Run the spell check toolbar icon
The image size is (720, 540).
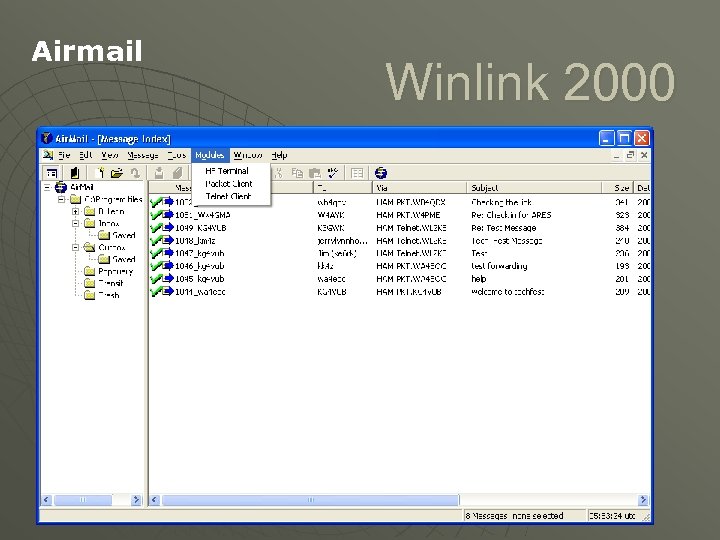pyautogui.click(x=333, y=173)
